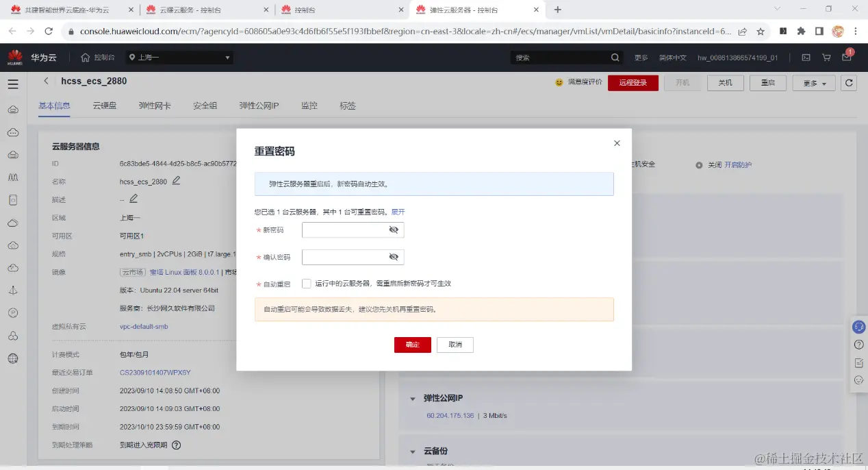Open the online customer service chat icon

pyautogui.click(x=858, y=327)
